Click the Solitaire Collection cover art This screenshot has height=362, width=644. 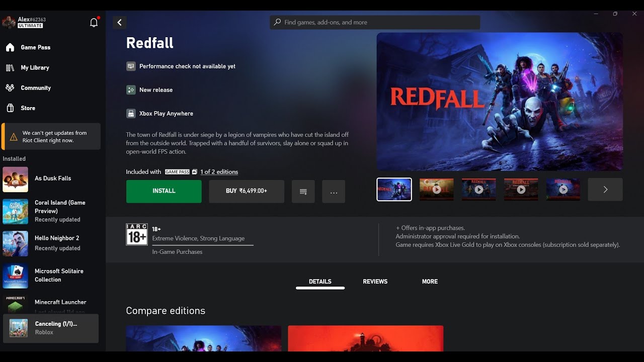[x=15, y=276]
